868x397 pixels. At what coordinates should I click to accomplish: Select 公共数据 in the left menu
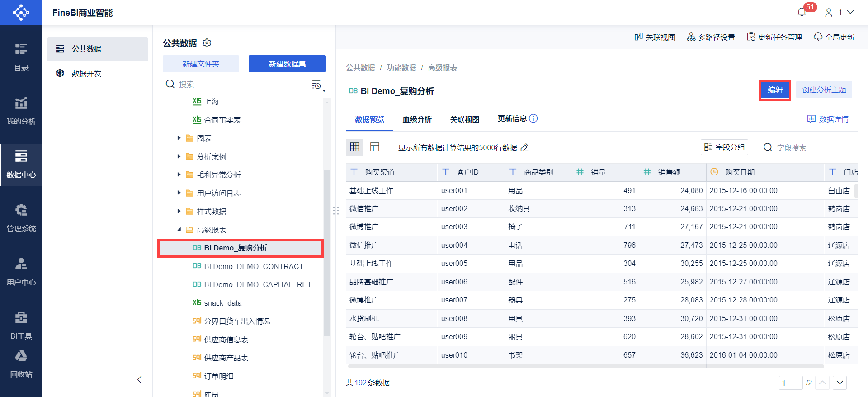tap(98, 49)
